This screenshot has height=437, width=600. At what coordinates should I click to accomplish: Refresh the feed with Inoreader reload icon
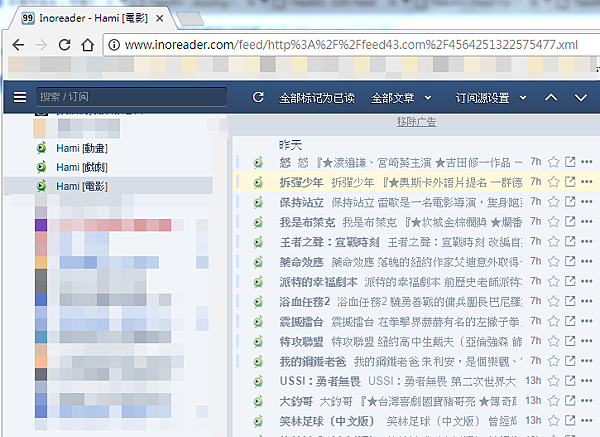[258, 97]
